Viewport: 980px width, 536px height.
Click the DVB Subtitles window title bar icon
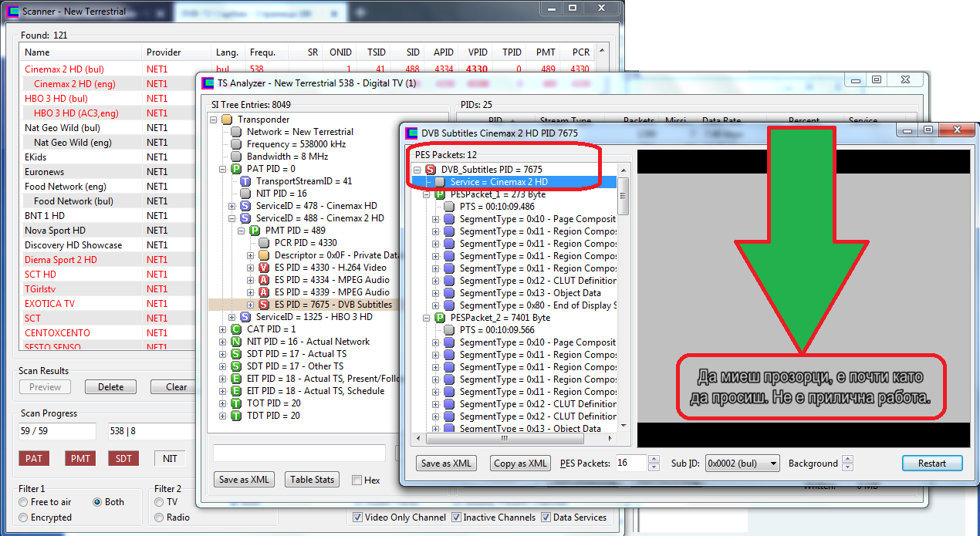click(x=412, y=132)
